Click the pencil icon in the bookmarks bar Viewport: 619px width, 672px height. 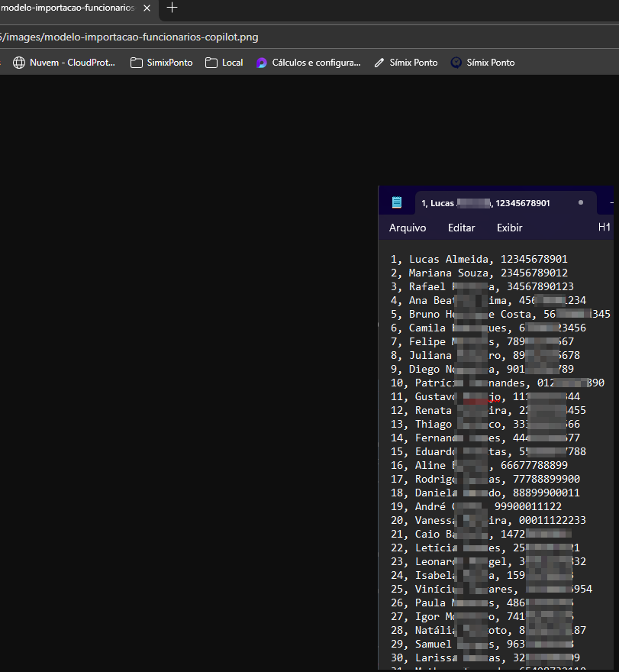pos(379,63)
